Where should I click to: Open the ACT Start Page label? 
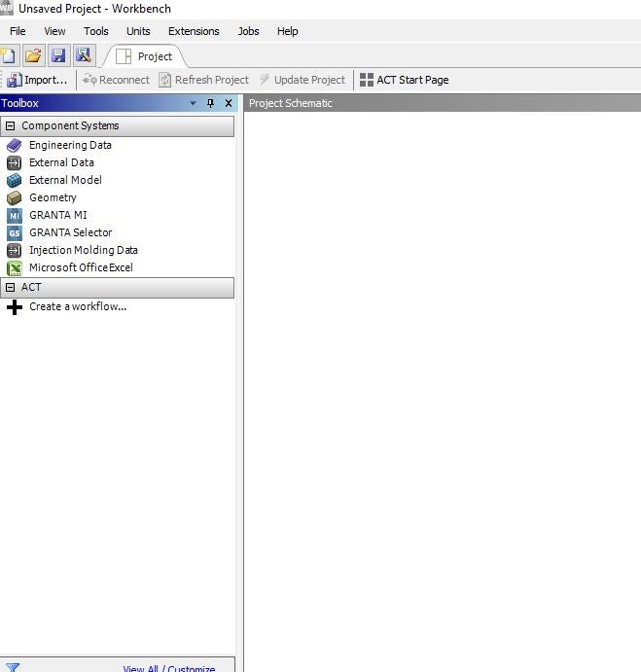click(x=412, y=80)
